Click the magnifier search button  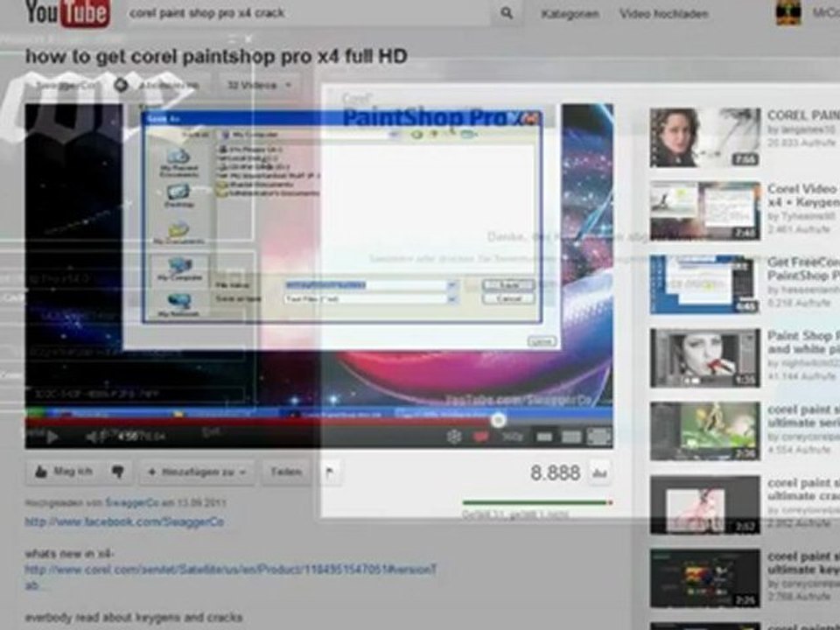[x=507, y=13]
